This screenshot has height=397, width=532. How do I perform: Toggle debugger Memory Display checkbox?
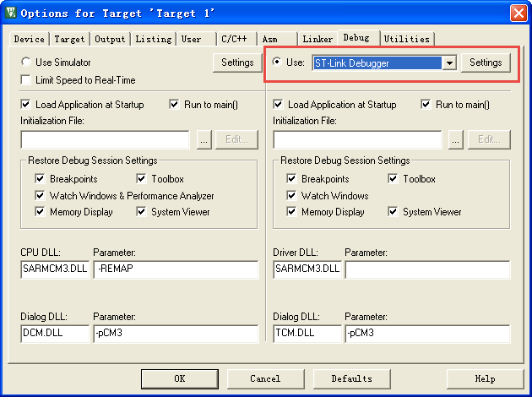291,212
